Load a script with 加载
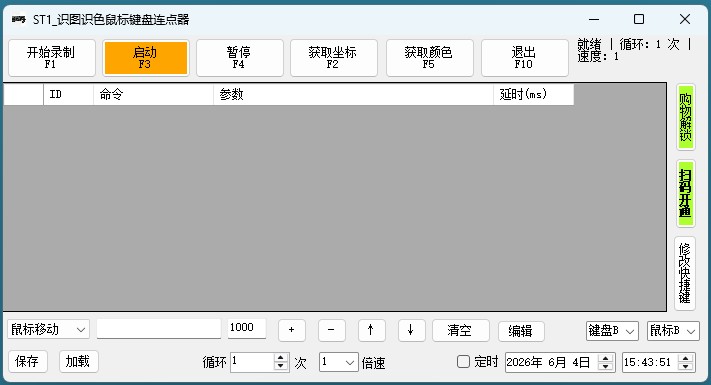This screenshot has width=711, height=385. coord(78,361)
